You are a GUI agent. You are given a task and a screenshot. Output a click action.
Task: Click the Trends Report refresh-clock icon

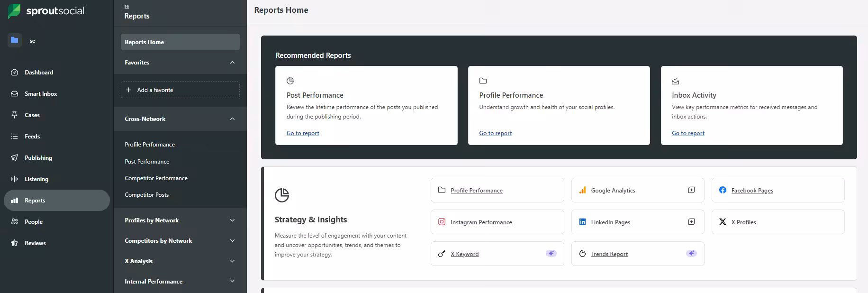[583, 254]
